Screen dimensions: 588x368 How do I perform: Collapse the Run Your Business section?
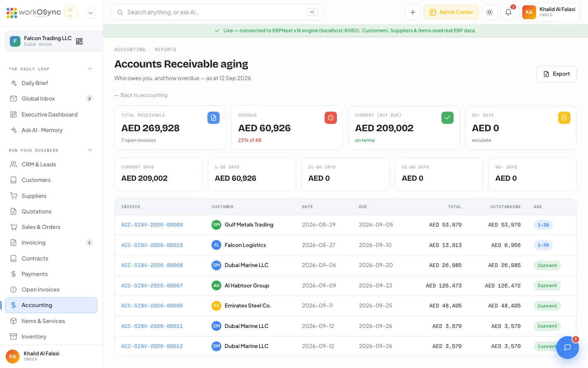(90, 150)
